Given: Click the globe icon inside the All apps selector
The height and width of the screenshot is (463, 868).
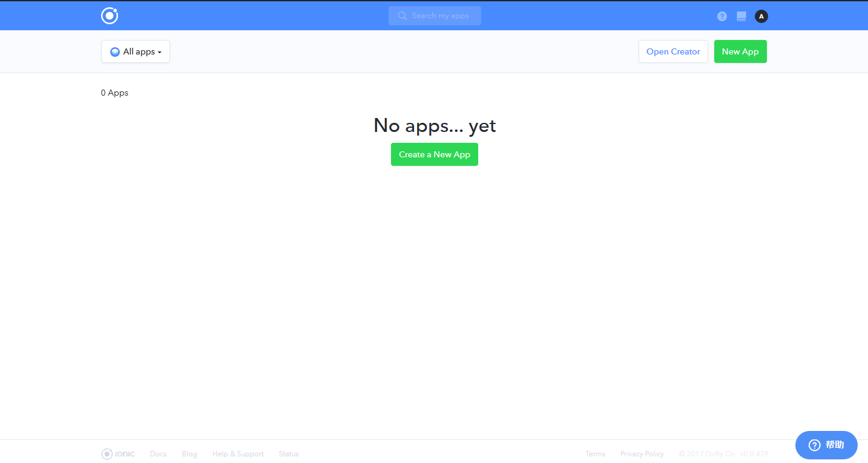Looking at the screenshot, I should click(114, 51).
